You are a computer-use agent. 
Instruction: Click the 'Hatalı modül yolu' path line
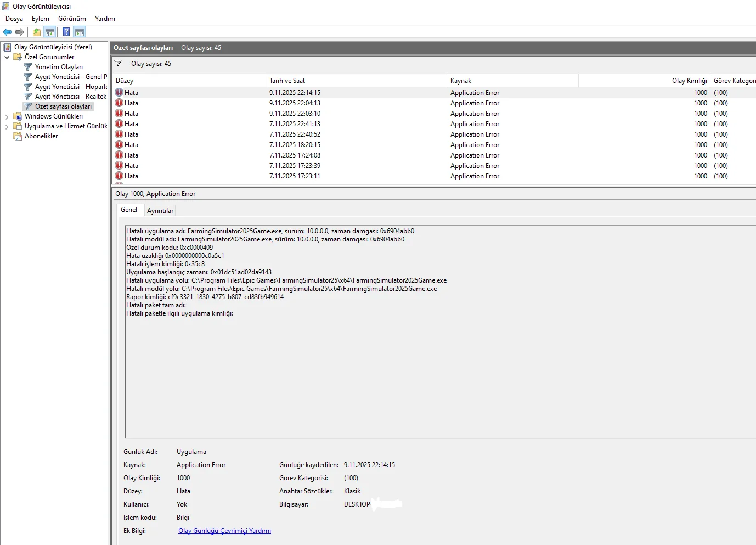pyautogui.click(x=281, y=289)
